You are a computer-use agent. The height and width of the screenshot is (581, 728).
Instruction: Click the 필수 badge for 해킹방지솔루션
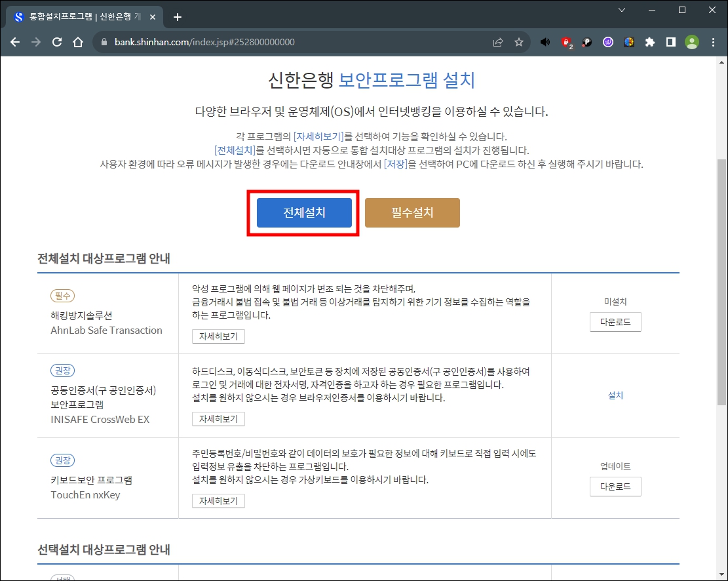[63, 296]
